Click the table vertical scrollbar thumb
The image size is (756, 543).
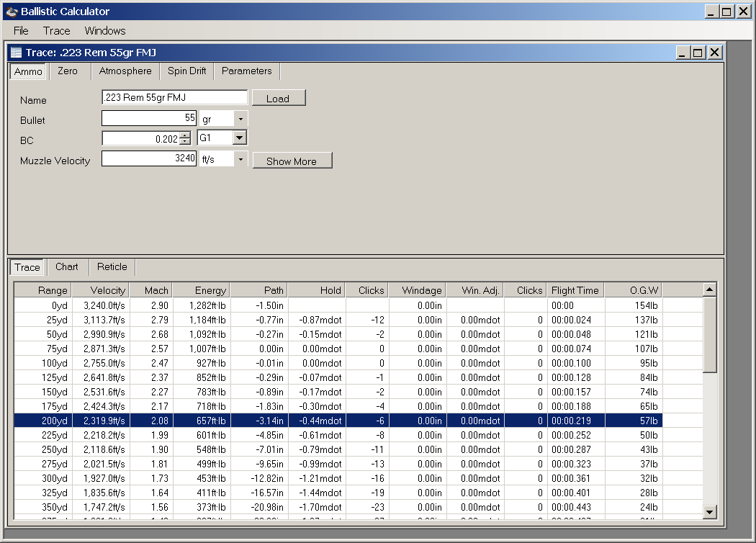coord(709,335)
